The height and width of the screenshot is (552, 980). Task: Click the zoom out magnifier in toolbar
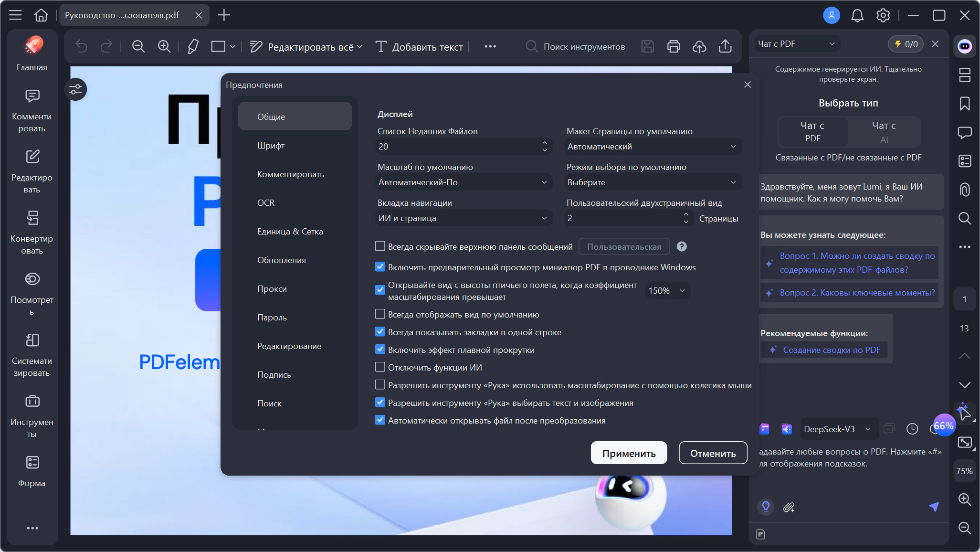(x=138, y=46)
